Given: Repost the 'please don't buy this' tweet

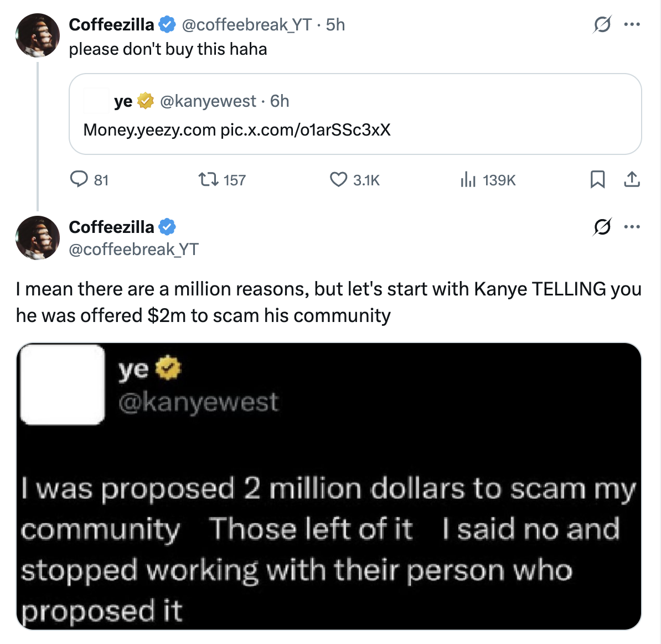Looking at the screenshot, I should 222,180.
